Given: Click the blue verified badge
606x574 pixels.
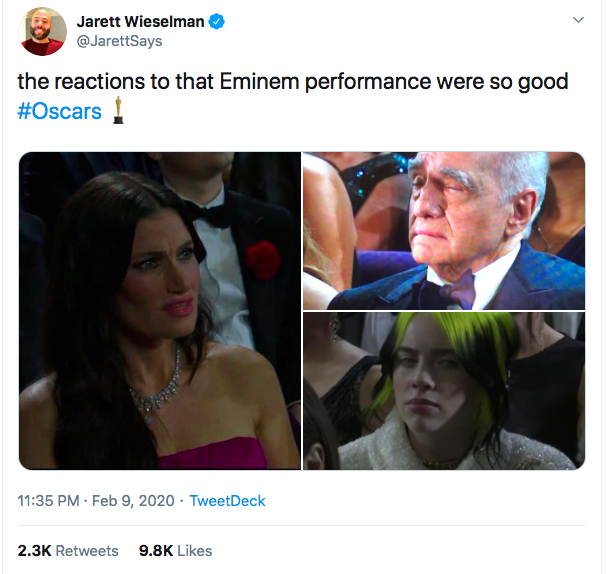Looking at the screenshot, I should coord(216,21).
